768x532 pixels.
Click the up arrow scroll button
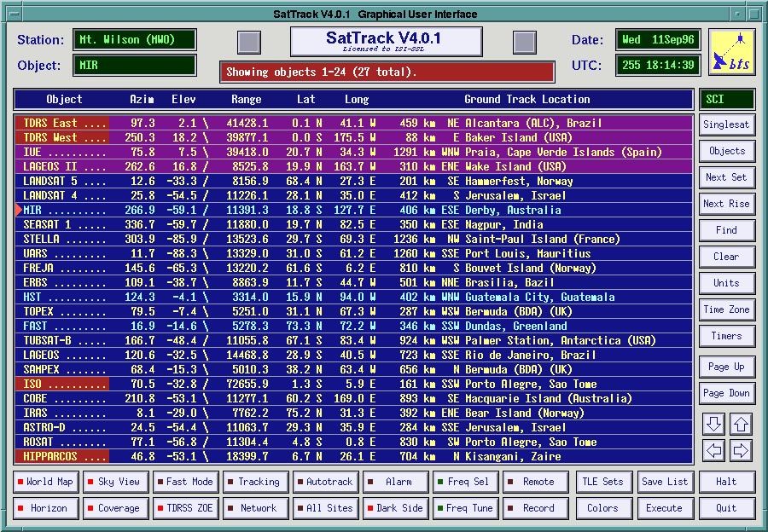(x=741, y=424)
